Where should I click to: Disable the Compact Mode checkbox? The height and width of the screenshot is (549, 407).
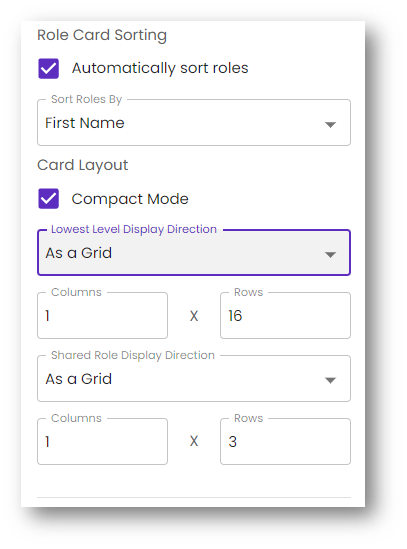coord(48,199)
